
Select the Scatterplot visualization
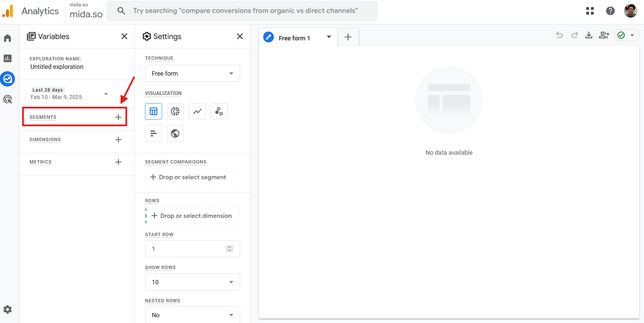219,111
